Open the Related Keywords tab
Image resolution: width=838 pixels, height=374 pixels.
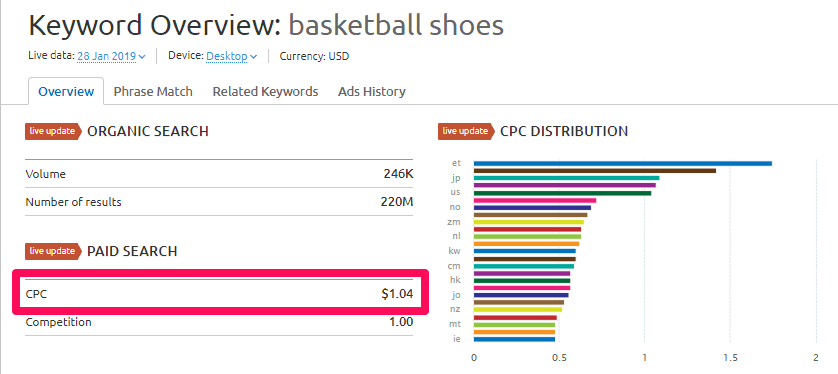click(x=265, y=91)
